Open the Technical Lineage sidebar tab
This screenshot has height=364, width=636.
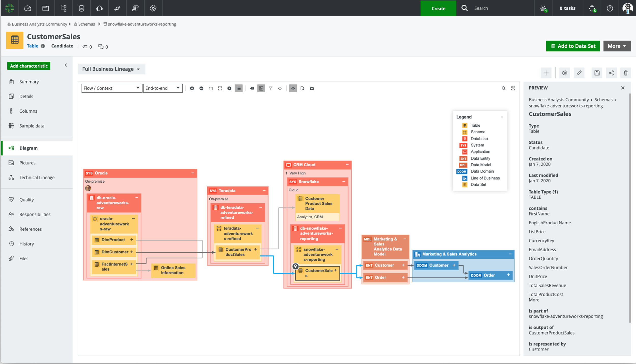[x=37, y=178]
